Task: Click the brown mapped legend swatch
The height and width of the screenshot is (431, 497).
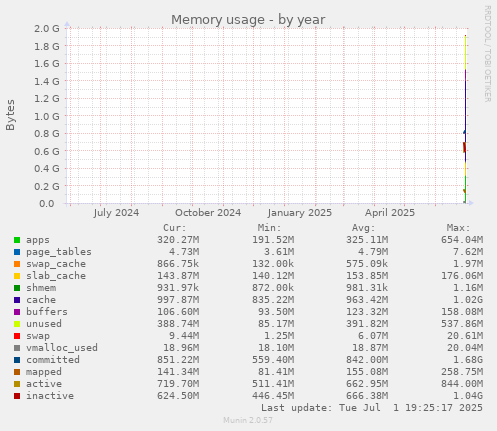Action: (17, 372)
